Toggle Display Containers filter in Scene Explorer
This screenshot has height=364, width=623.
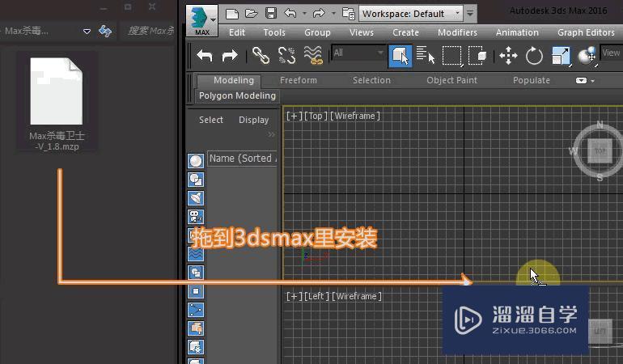tap(196, 328)
